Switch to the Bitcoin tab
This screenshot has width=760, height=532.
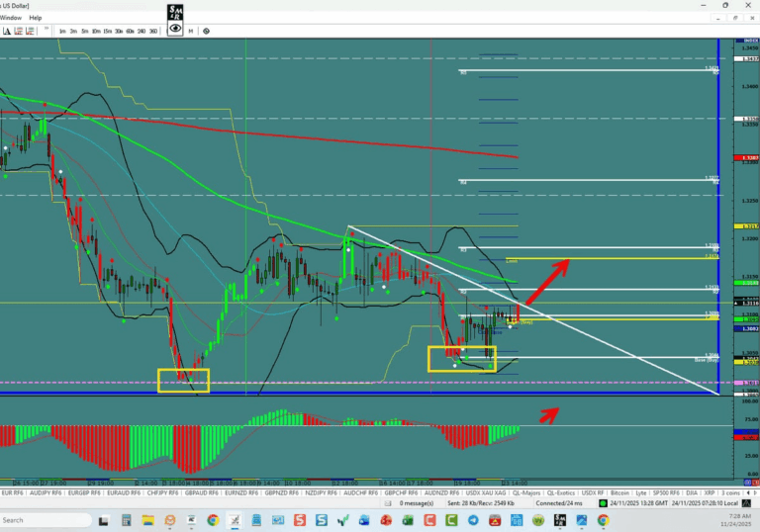click(619, 492)
